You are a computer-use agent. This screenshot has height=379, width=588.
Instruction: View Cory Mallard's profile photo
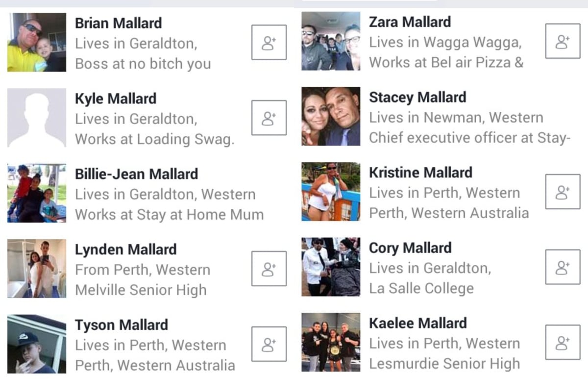pyautogui.click(x=331, y=267)
